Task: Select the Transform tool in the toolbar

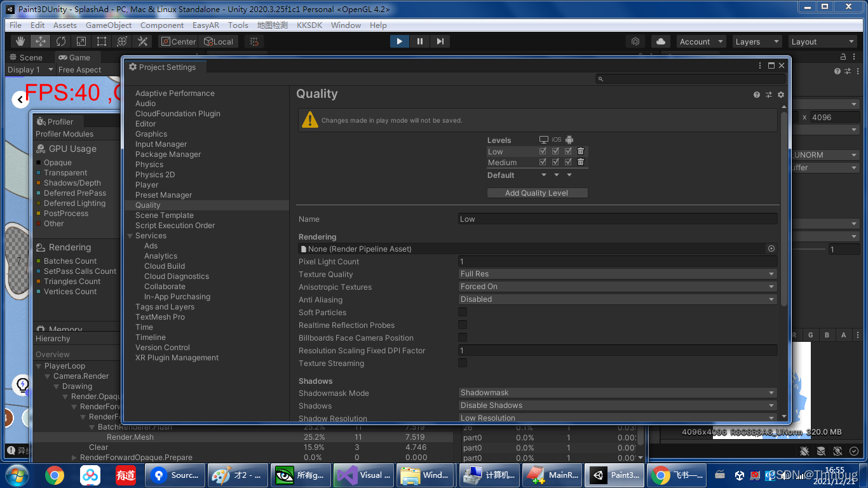Action: point(122,41)
